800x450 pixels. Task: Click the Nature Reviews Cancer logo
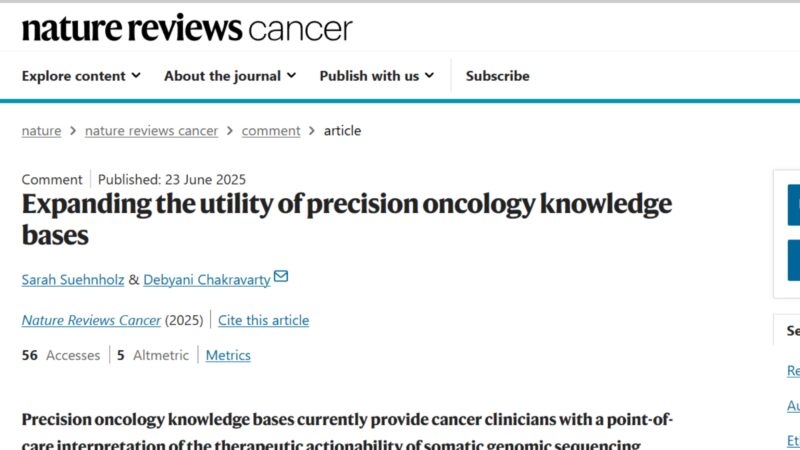point(187,29)
